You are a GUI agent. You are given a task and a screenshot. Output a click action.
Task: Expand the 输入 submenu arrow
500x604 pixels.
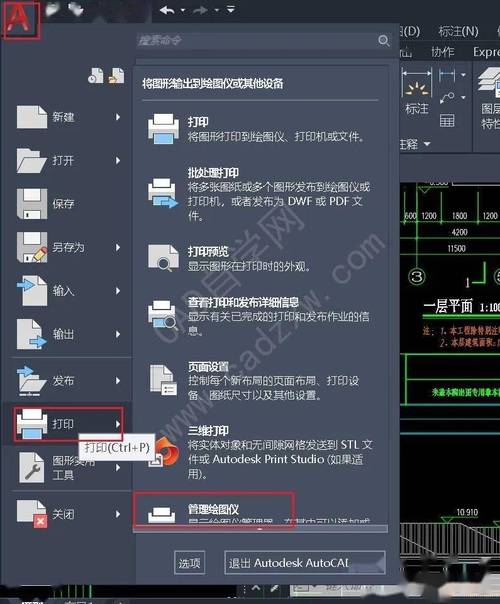tap(118, 291)
